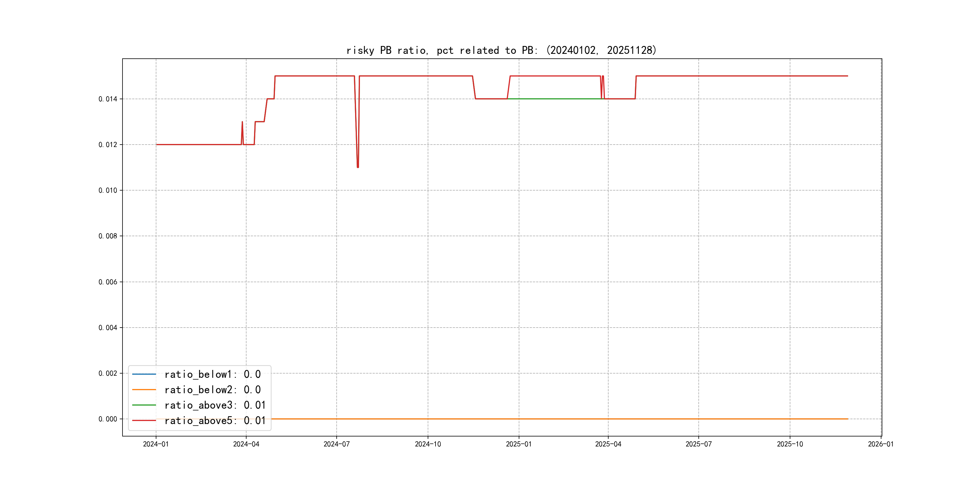Select the 'ratio_above5: 0.01' legend label
This screenshot has height=490, width=980.
coord(214,420)
